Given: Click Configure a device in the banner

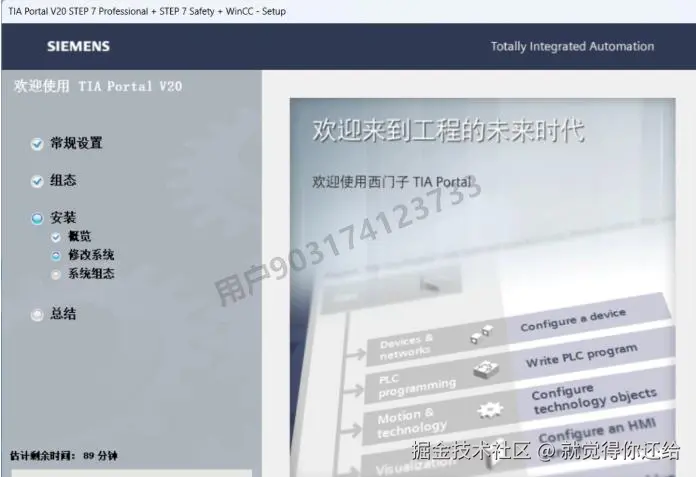Looking at the screenshot, I should coord(573,320).
